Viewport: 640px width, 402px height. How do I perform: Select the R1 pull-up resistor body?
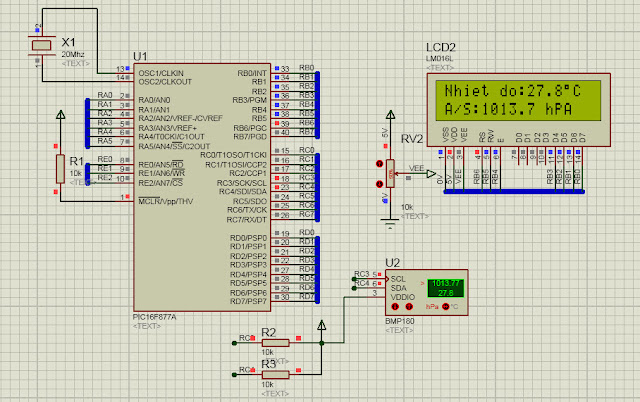(x=60, y=169)
